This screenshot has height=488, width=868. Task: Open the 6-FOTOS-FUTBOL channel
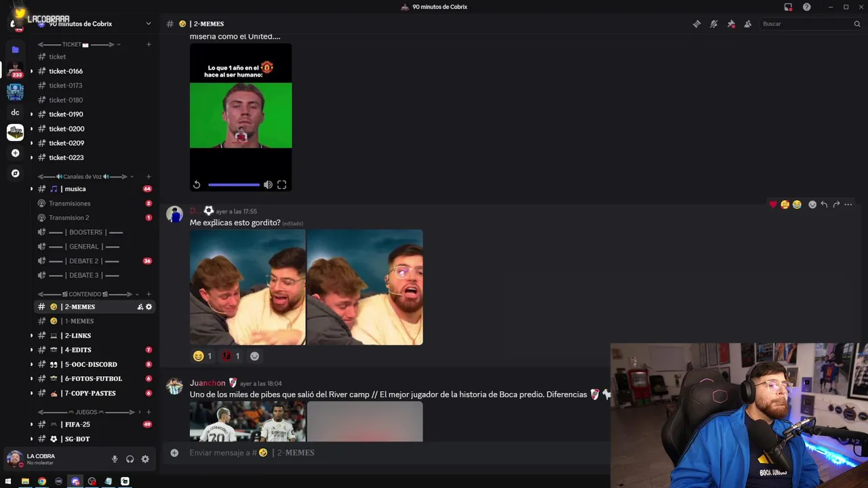(95, 379)
